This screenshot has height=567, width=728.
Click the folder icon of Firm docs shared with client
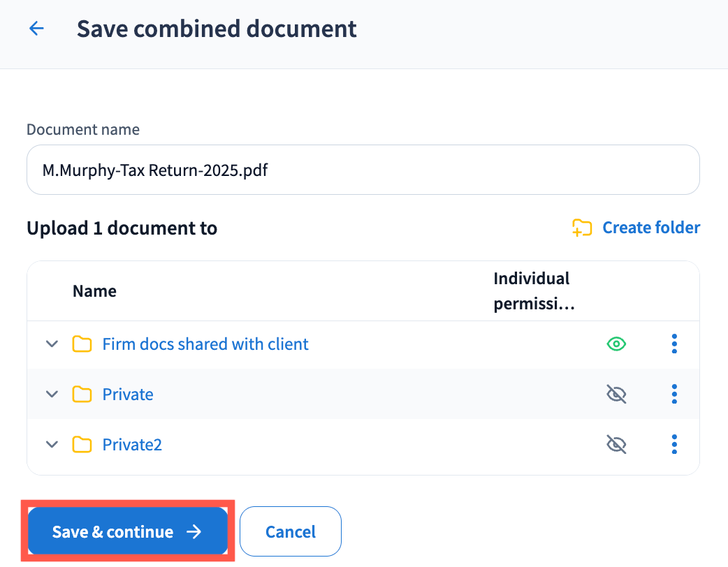pos(82,344)
